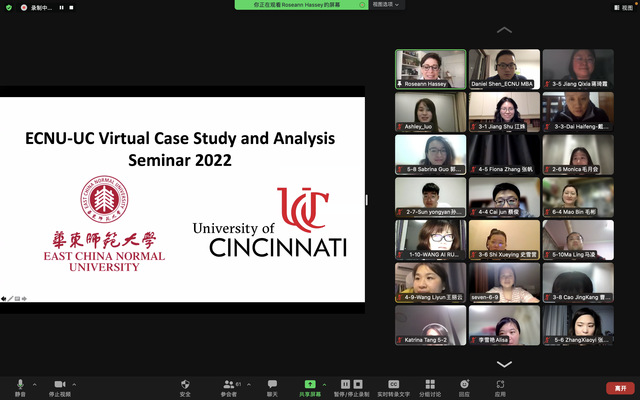Click the next-slide arrow icon on slide

point(24,299)
